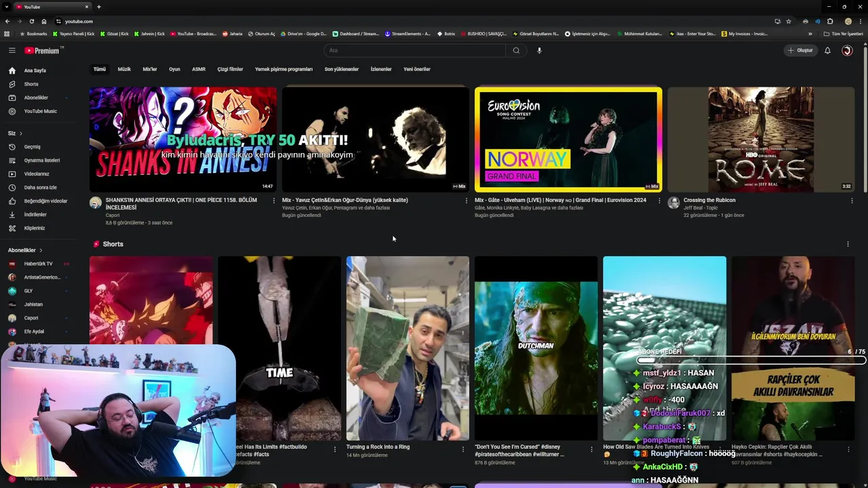Click the Capori channel avatar under video
The width and height of the screenshot is (868, 488).
click(96, 203)
